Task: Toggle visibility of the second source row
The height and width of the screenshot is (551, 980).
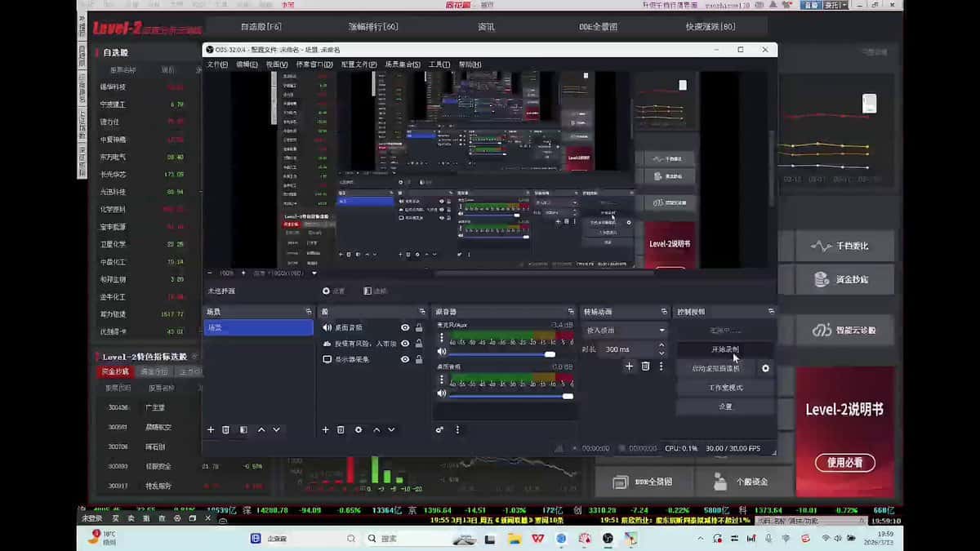Action: point(405,344)
